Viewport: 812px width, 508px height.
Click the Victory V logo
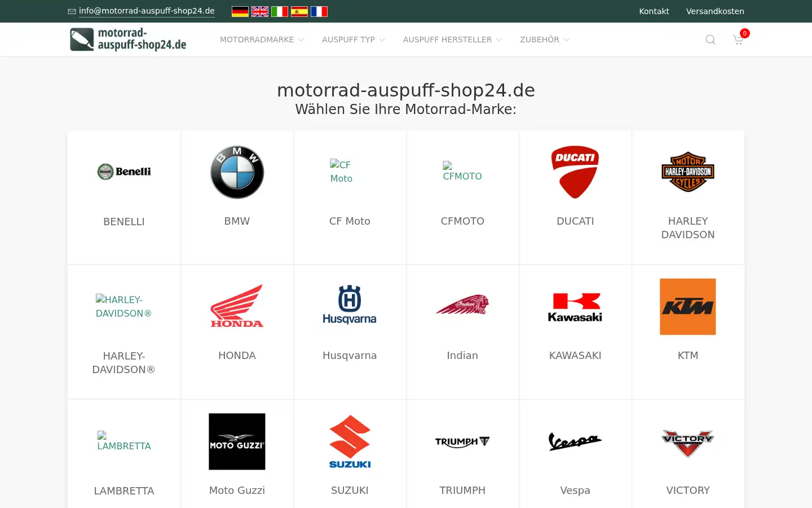(688, 443)
